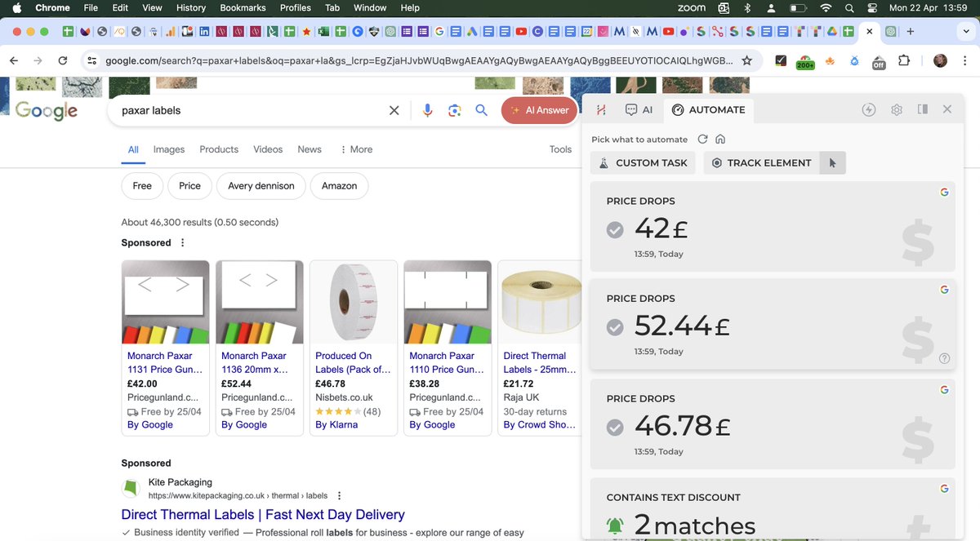Viewport: 980px width, 541px height.
Task: Select the All results tab
Action: coord(133,149)
